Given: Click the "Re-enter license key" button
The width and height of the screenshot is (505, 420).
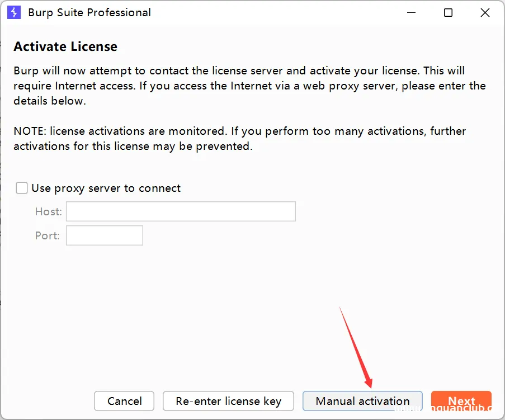Looking at the screenshot, I should pos(228,401).
